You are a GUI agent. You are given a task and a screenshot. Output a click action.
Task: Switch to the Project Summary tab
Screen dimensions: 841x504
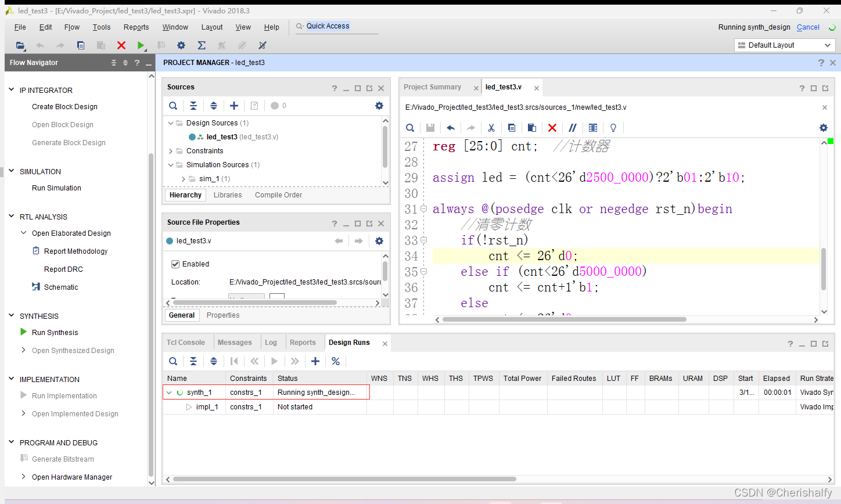(x=433, y=87)
